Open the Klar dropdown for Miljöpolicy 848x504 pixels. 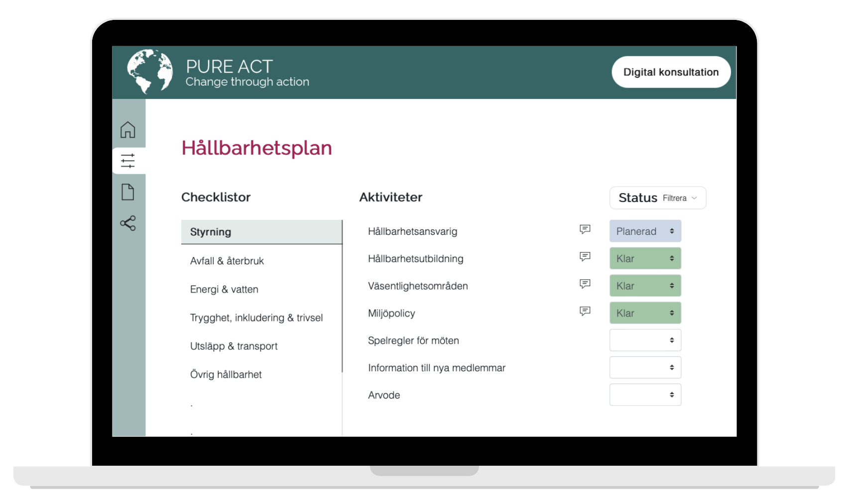(x=645, y=313)
